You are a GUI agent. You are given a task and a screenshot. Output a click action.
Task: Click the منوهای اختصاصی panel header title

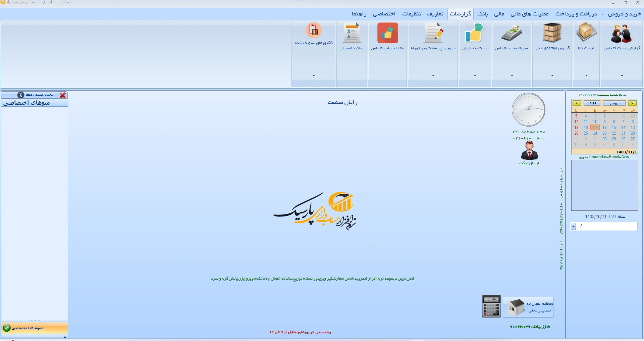click(26, 103)
